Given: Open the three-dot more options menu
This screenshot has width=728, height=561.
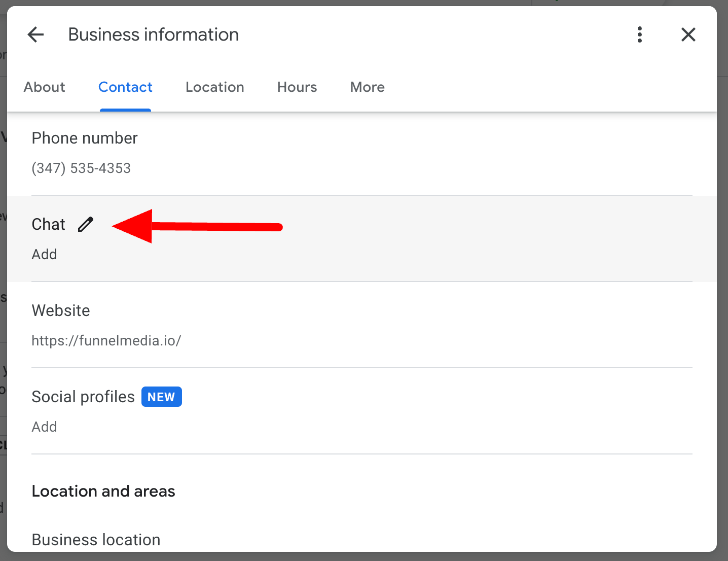Looking at the screenshot, I should click(639, 34).
